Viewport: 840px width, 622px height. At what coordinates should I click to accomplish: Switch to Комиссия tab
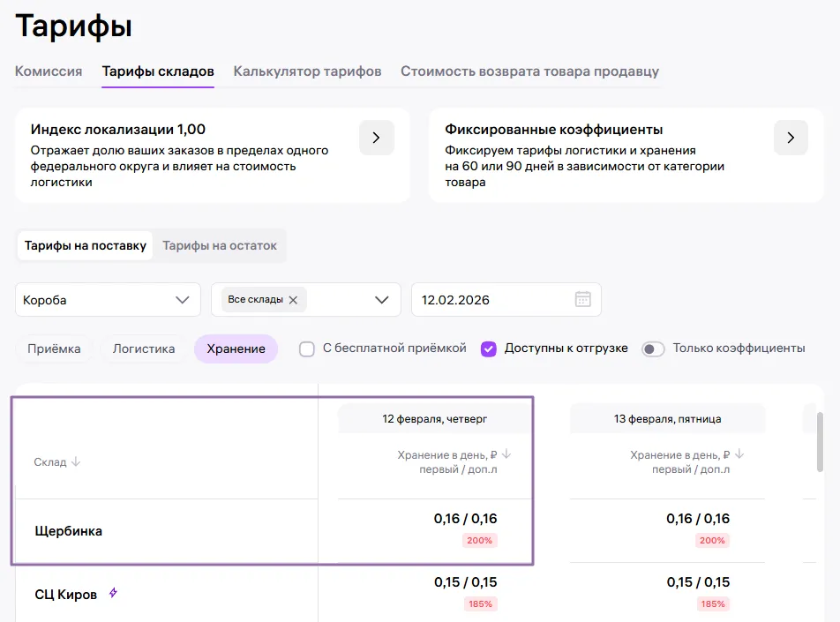tap(49, 71)
